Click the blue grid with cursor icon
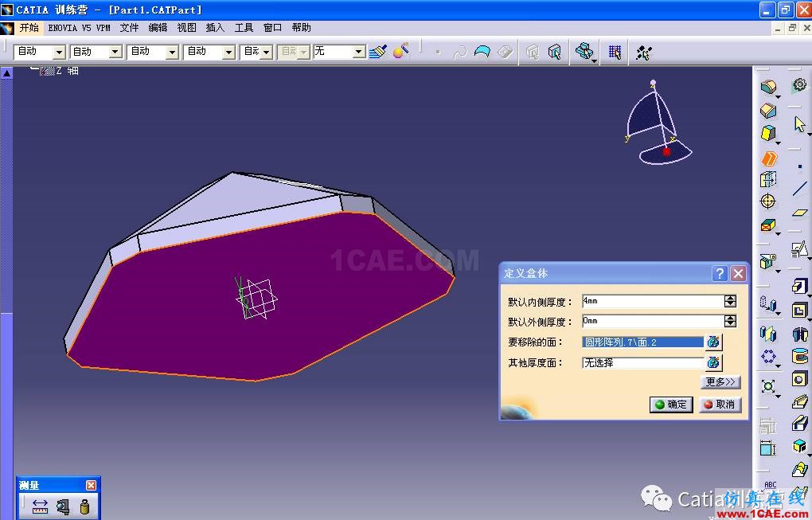Viewport: 812px width, 520px height. pyautogui.click(x=615, y=52)
